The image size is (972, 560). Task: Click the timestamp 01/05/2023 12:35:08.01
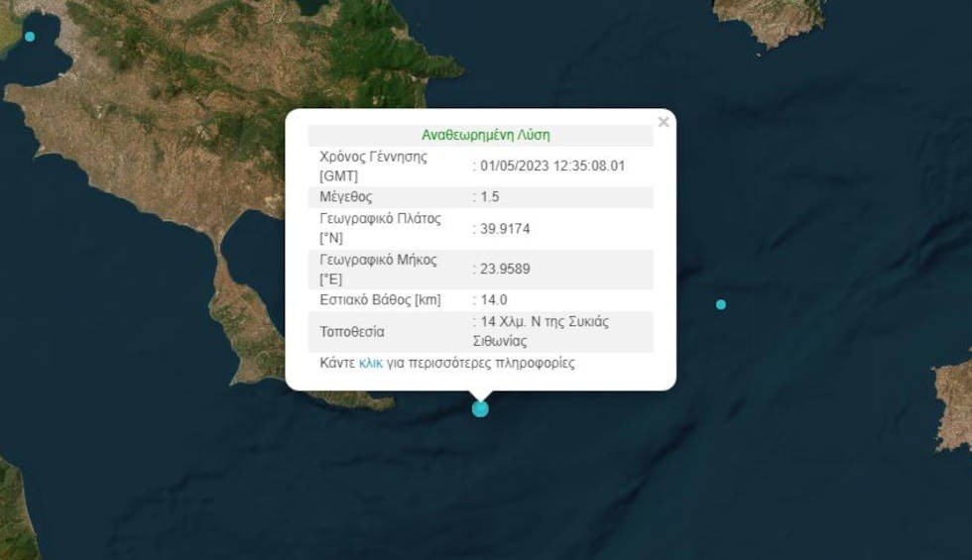(x=552, y=166)
